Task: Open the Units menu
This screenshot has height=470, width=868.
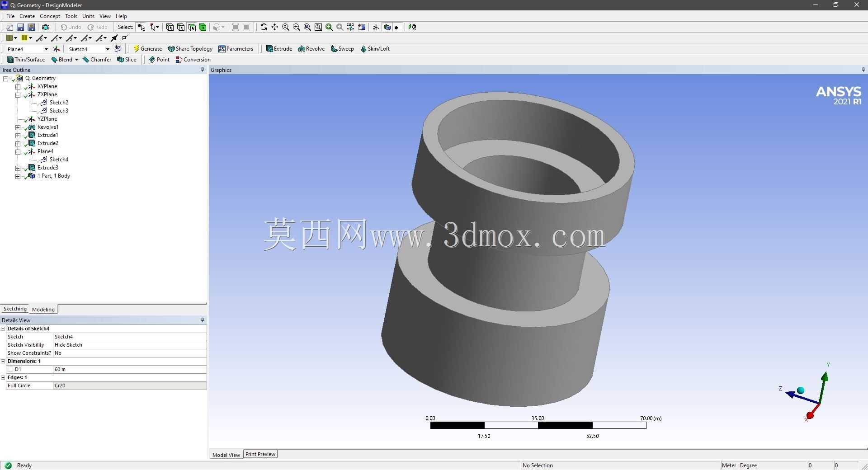Action: [88, 16]
